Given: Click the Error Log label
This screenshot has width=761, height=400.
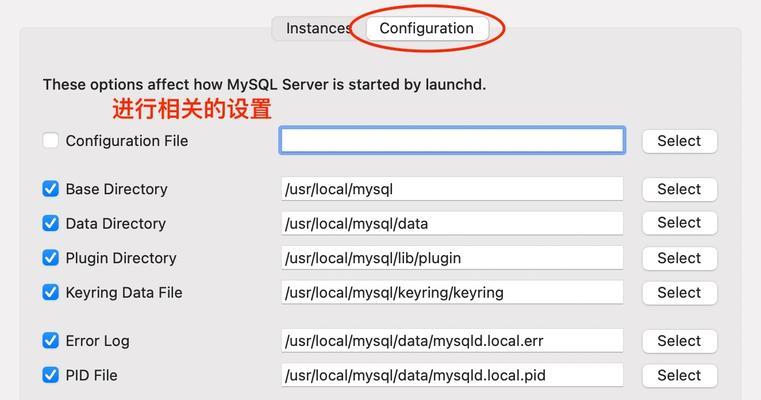Looking at the screenshot, I should 98,341.
